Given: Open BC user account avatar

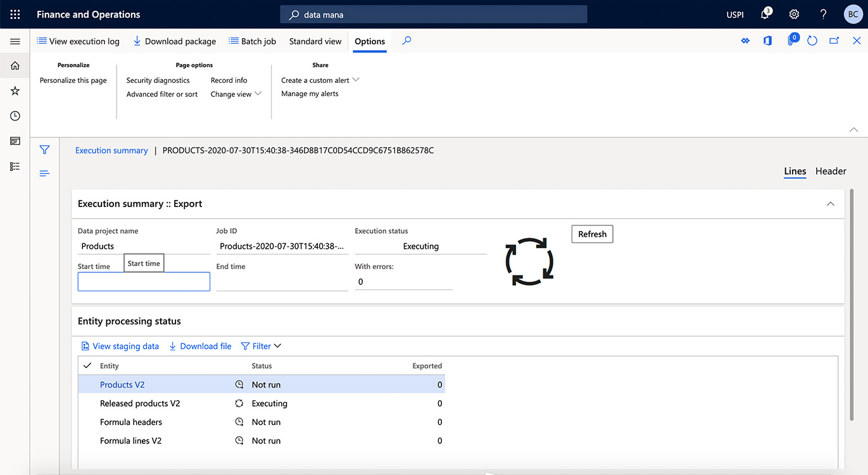Looking at the screenshot, I should point(853,14).
